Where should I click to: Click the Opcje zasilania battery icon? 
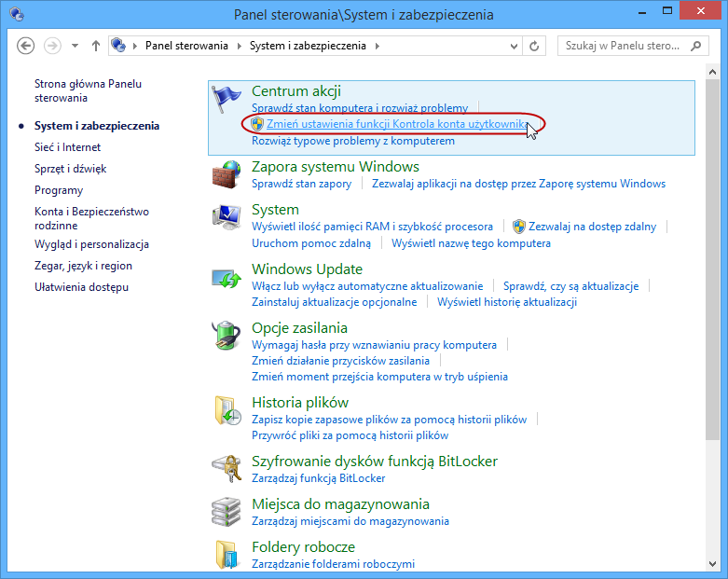pos(227,336)
